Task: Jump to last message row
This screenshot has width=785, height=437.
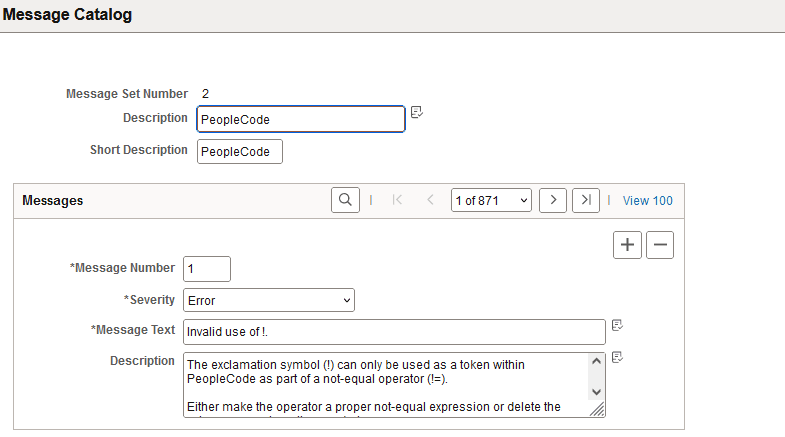Action: 586,200
